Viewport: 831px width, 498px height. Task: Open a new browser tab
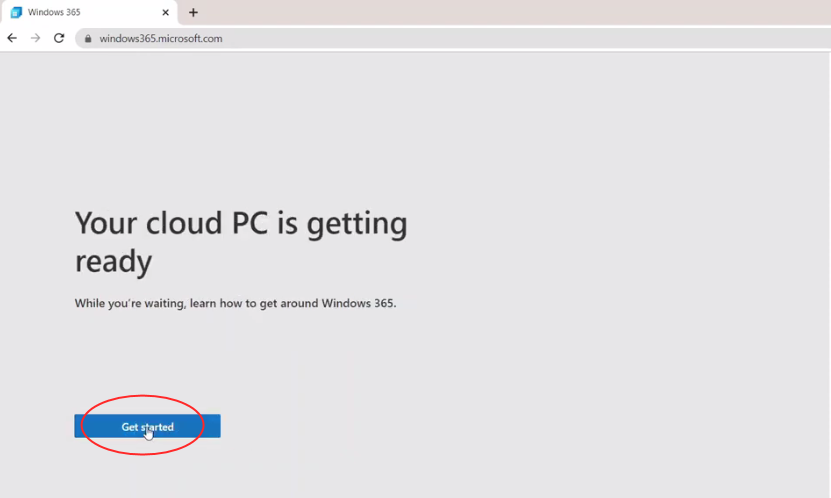[193, 12]
